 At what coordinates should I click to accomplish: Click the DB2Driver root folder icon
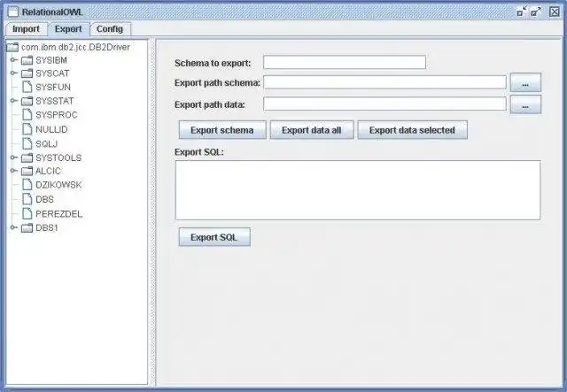click(x=12, y=47)
